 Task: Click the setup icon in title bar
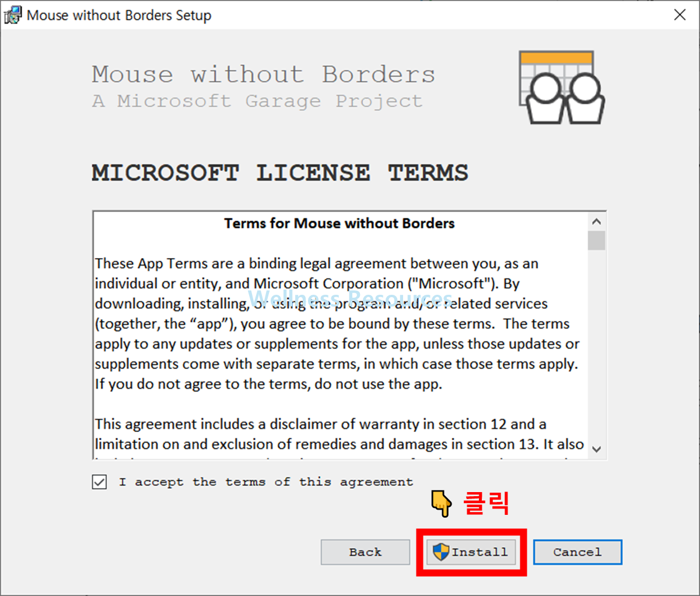point(13,15)
